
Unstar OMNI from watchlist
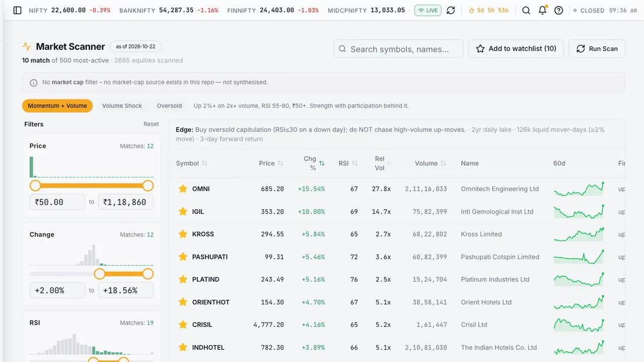(x=183, y=189)
